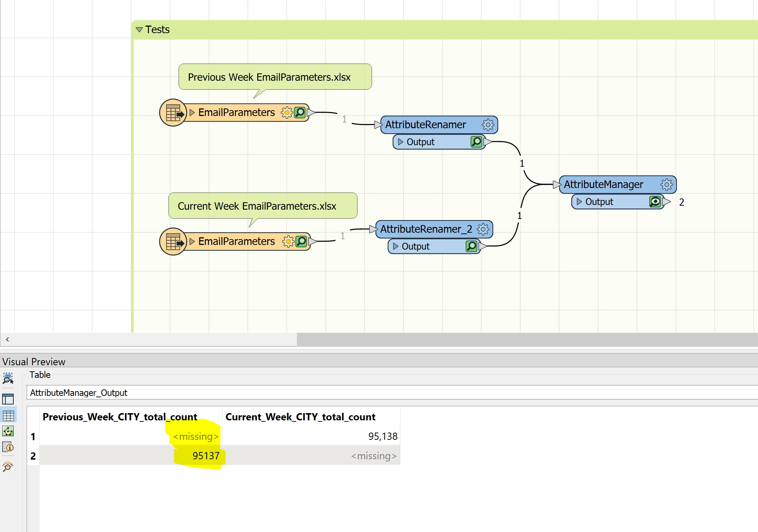
Task: Open in FME Data Inspector icon
Action: (8, 466)
